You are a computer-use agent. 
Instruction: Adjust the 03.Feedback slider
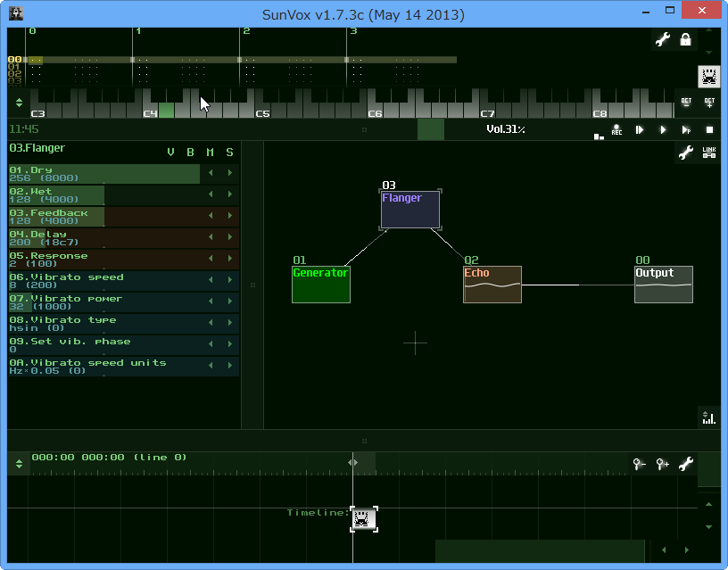[x=104, y=216]
